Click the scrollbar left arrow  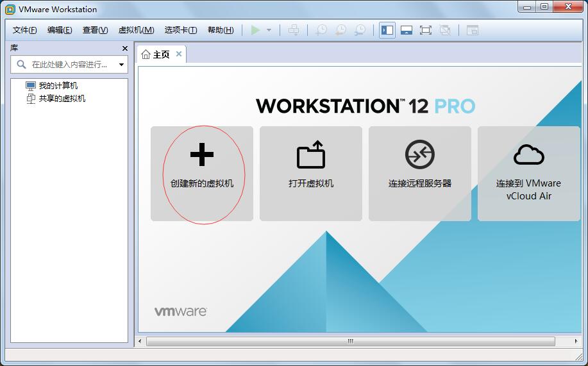[x=140, y=341]
